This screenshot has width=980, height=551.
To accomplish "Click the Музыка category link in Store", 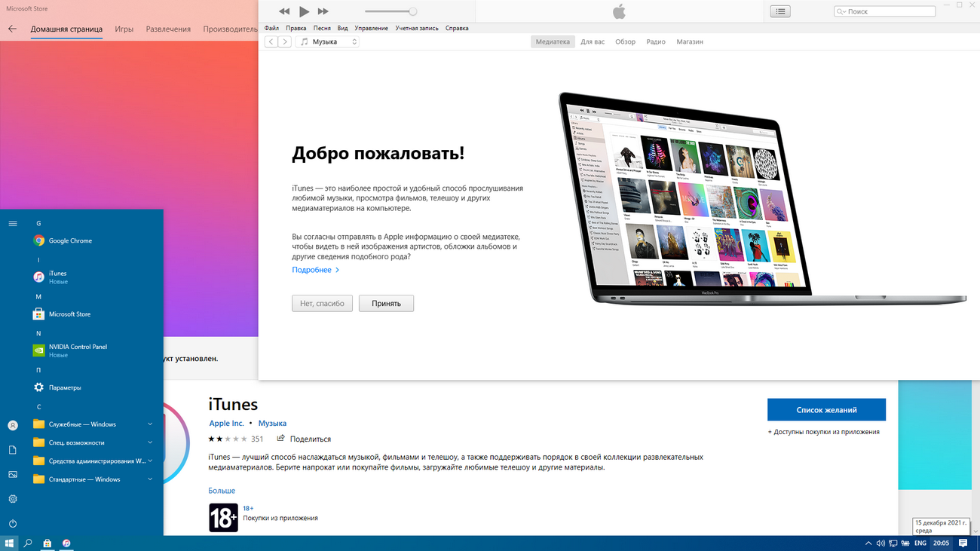I will [x=272, y=424].
